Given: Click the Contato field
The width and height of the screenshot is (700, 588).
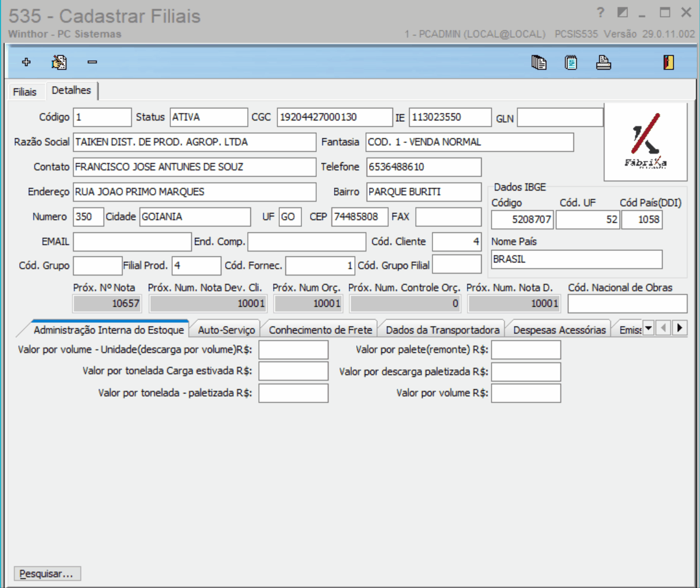Looking at the screenshot, I should point(194,167).
